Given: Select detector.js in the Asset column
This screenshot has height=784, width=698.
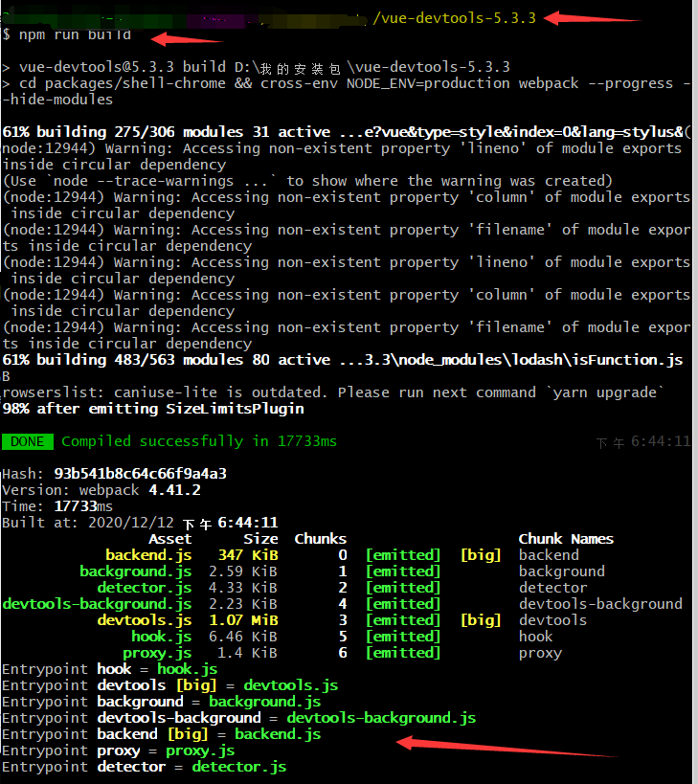Looking at the screenshot, I should click(144, 588).
